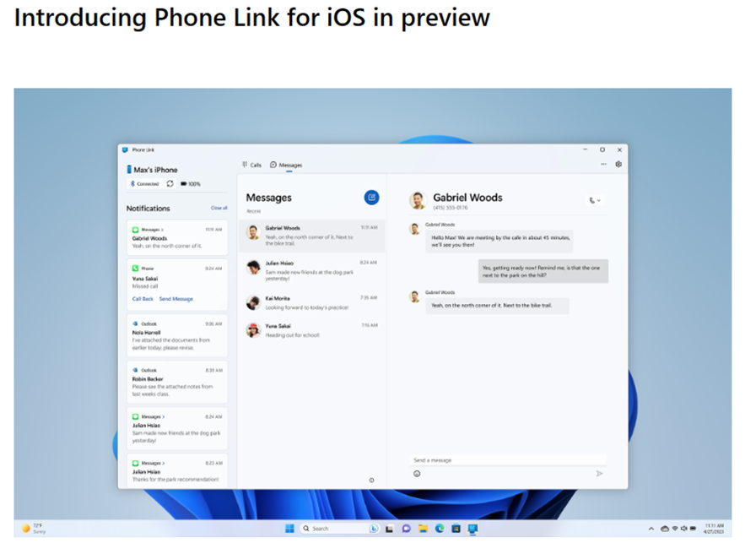756x554 pixels.
Task: Start a new message with the compose button
Action: pyautogui.click(x=371, y=198)
